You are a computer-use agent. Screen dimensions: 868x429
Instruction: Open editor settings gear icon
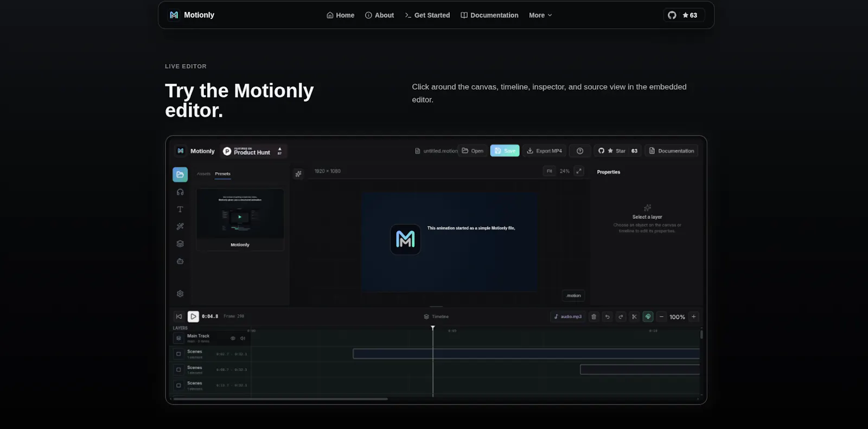click(180, 294)
